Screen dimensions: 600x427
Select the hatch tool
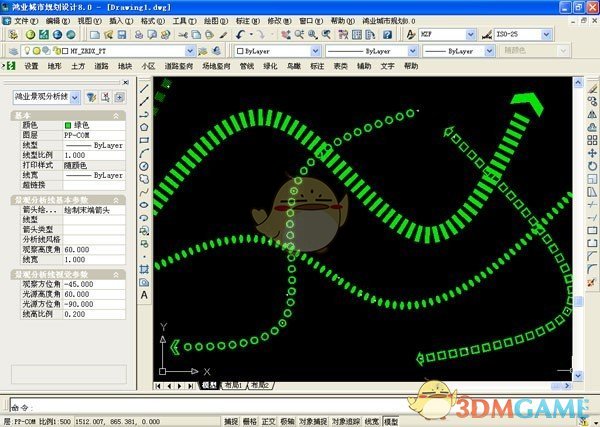pyautogui.click(x=144, y=269)
